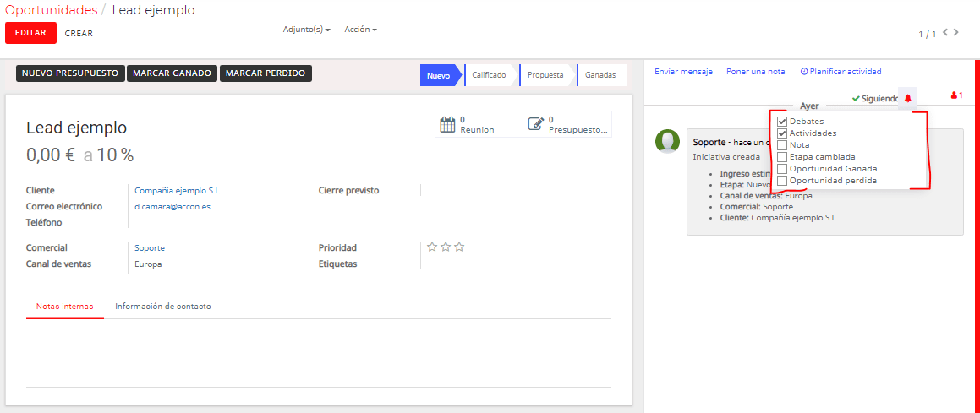Go to next record arrow

[956, 32]
